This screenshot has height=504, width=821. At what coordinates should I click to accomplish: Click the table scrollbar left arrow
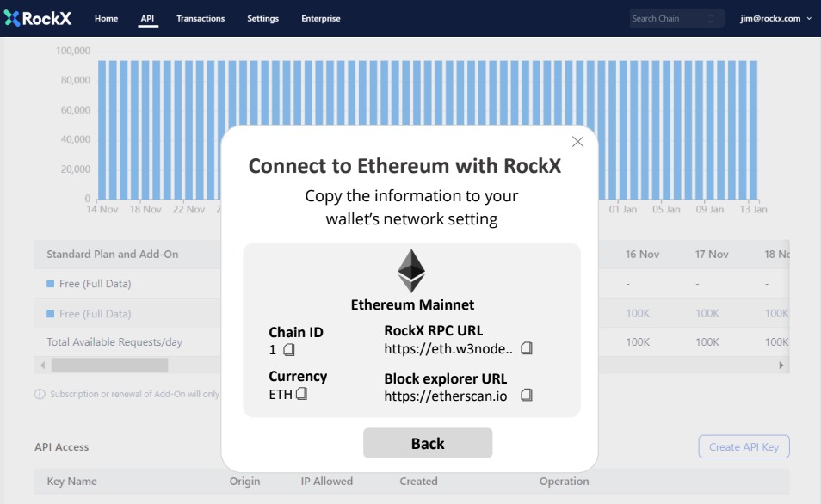pyautogui.click(x=43, y=366)
